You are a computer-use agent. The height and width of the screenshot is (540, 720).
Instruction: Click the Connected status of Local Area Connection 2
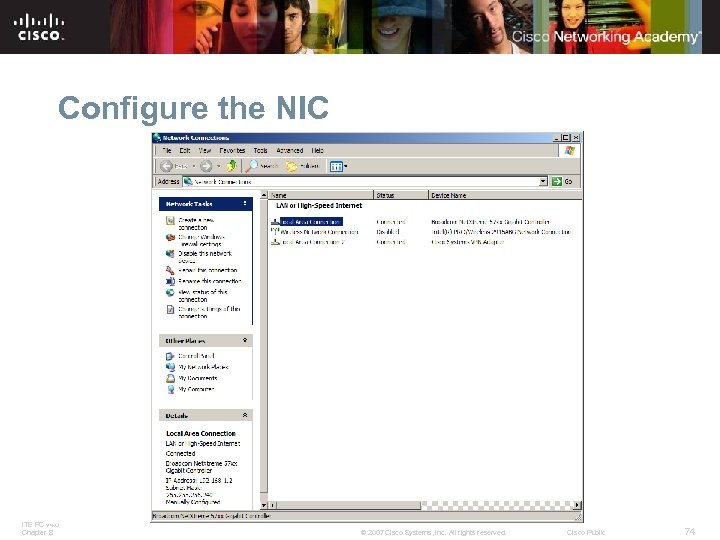coord(391,242)
